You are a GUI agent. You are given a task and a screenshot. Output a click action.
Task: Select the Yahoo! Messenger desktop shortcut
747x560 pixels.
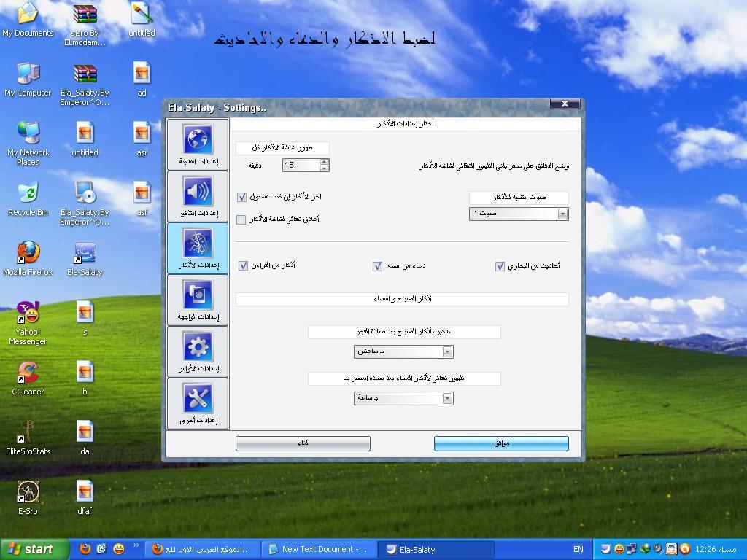pyautogui.click(x=28, y=324)
